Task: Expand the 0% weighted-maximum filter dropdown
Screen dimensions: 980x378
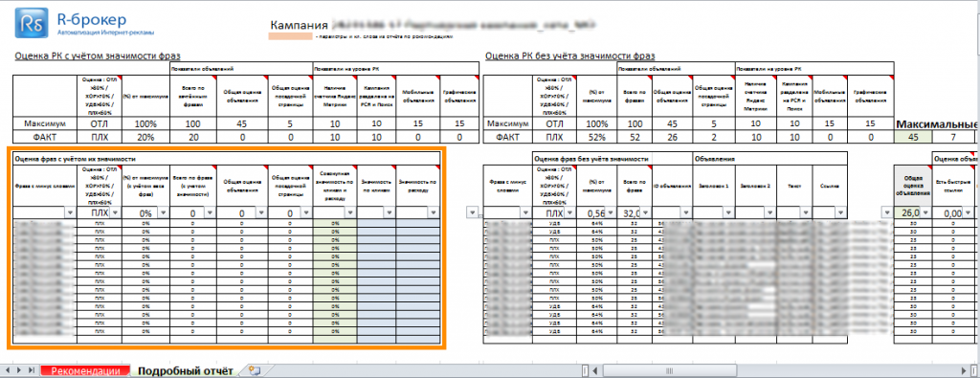Action: 163,213
